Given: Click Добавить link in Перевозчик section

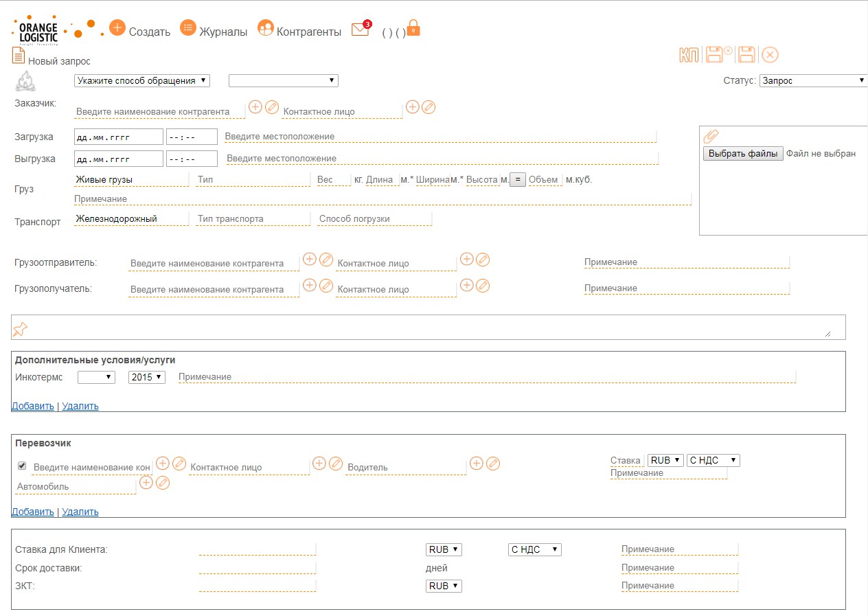Looking at the screenshot, I should coord(32,512).
